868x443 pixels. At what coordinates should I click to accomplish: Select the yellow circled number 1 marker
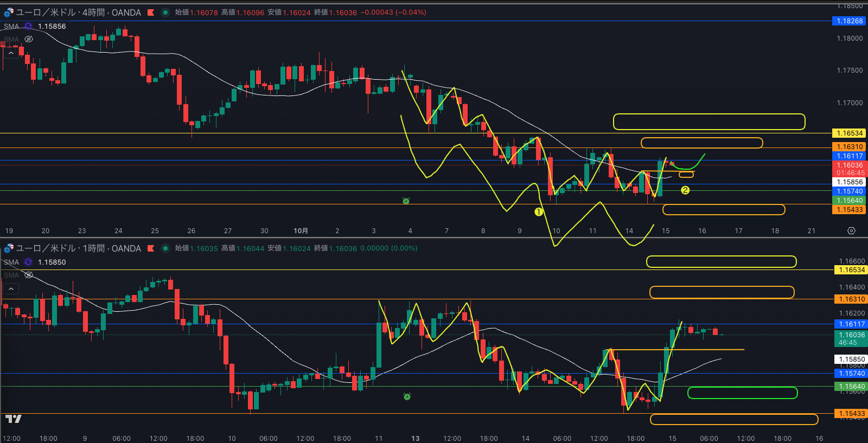pos(539,212)
